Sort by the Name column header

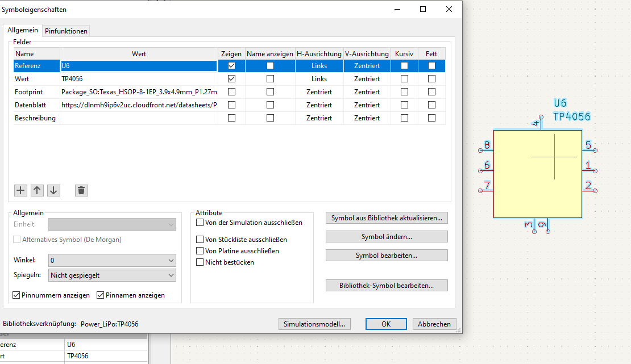(x=36, y=54)
